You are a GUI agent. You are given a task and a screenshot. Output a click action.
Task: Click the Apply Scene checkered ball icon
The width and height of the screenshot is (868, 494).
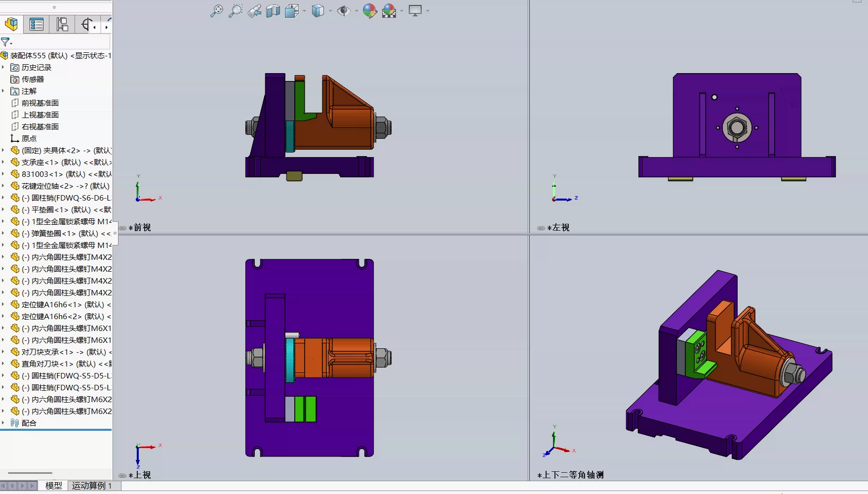click(390, 11)
